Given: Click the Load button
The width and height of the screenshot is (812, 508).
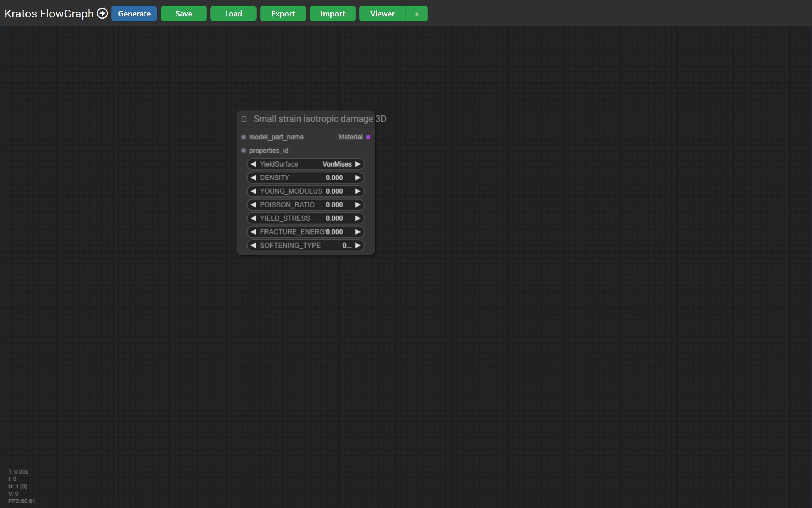Looking at the screenshot, I should (233, 14).
